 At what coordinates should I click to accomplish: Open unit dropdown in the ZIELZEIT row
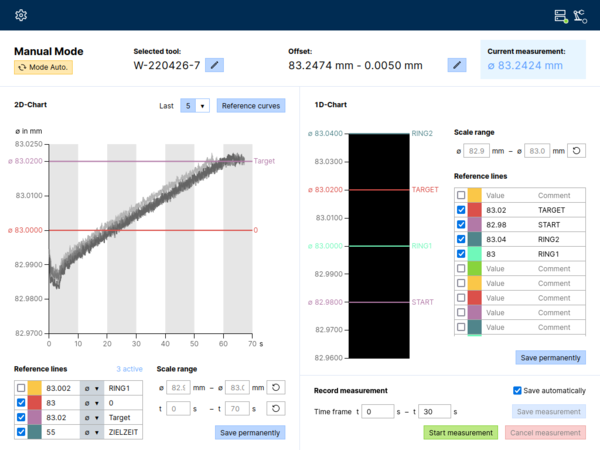92,432
